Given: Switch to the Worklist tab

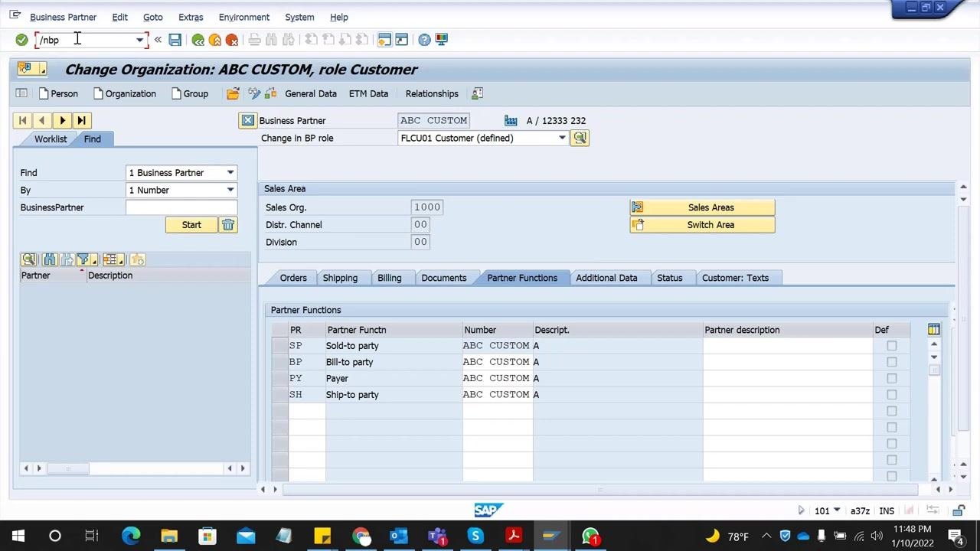Looking at the screenshot, I should 51,139.
